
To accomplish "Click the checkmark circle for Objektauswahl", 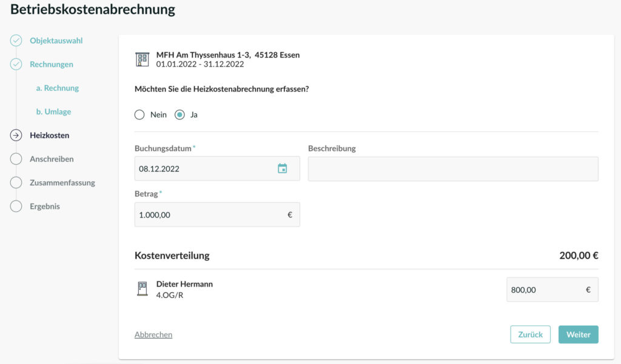I will pos(16,41).
